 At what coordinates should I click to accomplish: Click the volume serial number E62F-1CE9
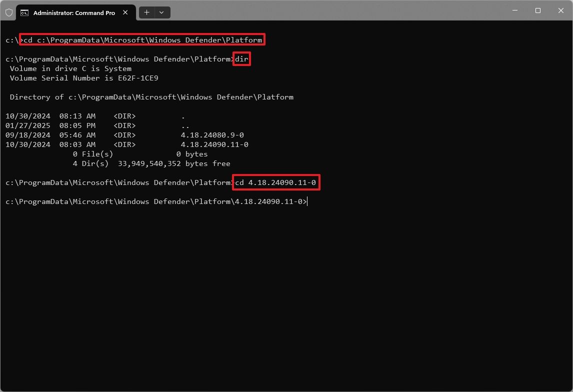[x=137, y=78]
